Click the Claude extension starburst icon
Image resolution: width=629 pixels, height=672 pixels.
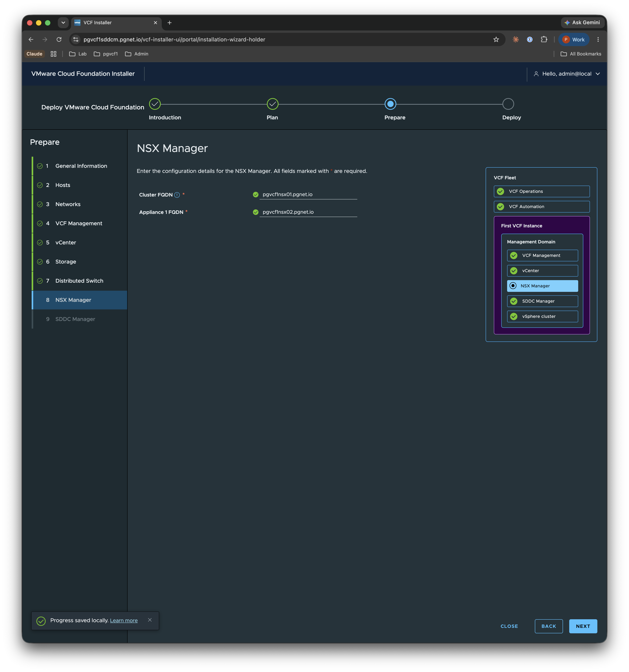[x=516, y=39]
